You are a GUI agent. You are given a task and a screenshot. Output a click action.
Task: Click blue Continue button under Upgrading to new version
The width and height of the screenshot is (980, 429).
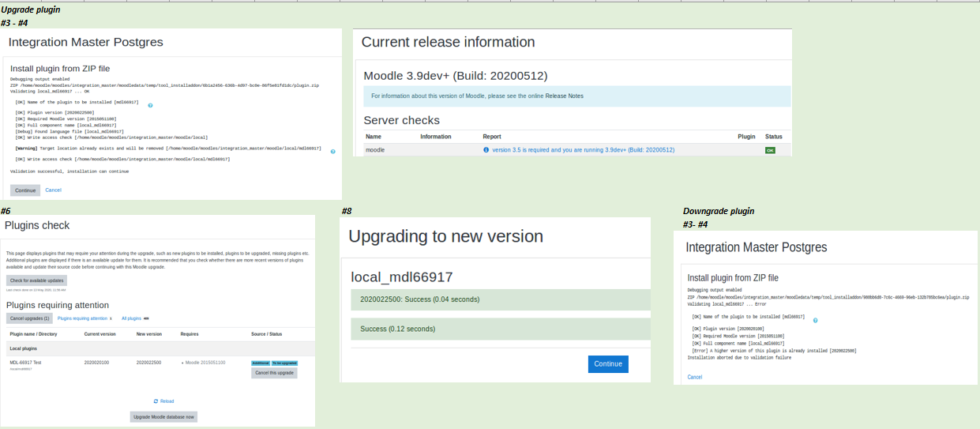(608, 364)
